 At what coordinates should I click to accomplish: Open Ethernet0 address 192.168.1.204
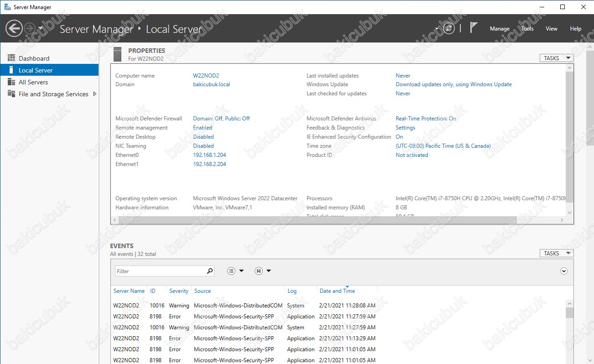point(209,155)
